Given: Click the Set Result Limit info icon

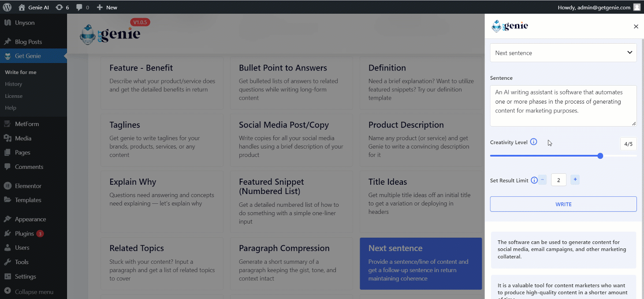Looking at the screenshot, I should (x=534, y=180).
